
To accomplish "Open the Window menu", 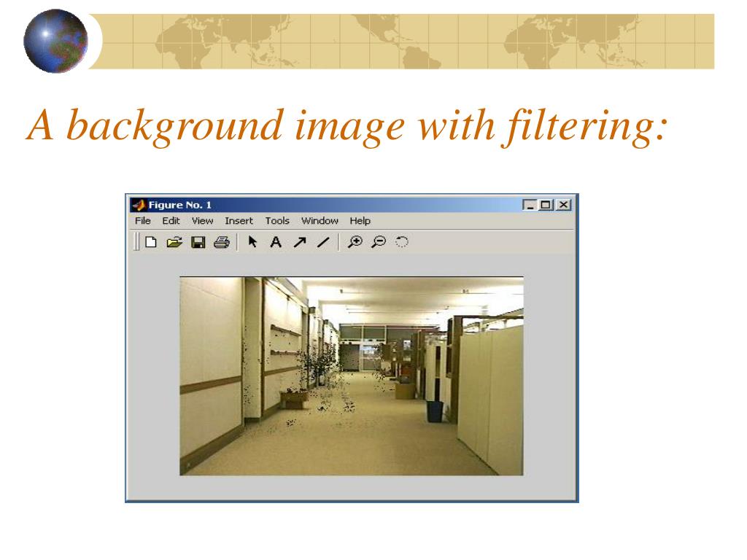I will (320, 220).
